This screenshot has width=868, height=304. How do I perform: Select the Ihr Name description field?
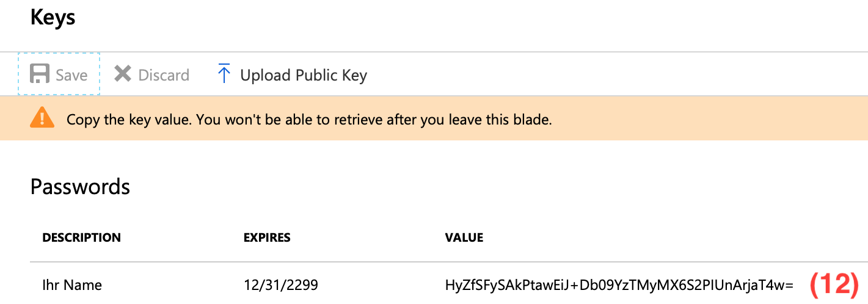pyautogui.click(x=72, y=284)
